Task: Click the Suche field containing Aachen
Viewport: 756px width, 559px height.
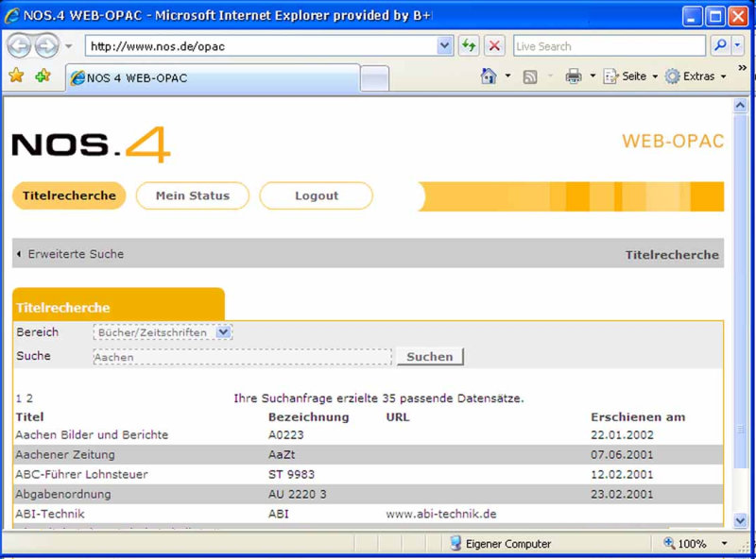Action: [x=243, y=357]
